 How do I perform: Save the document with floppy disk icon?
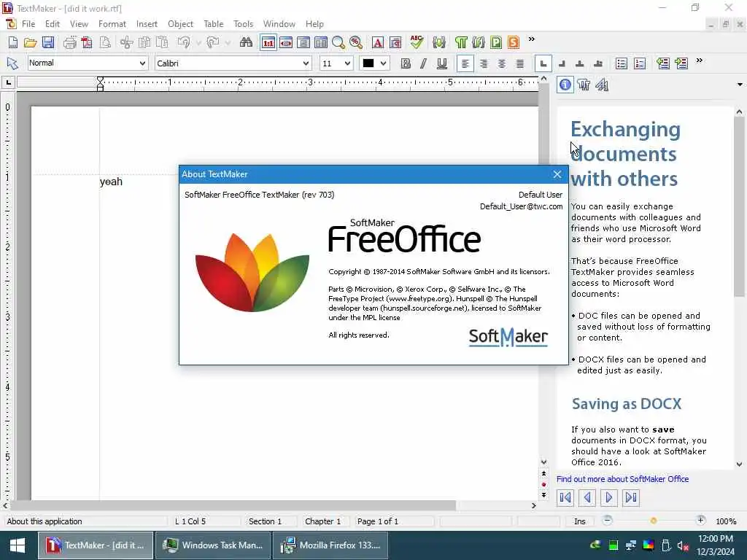click(x=48, y=42)
